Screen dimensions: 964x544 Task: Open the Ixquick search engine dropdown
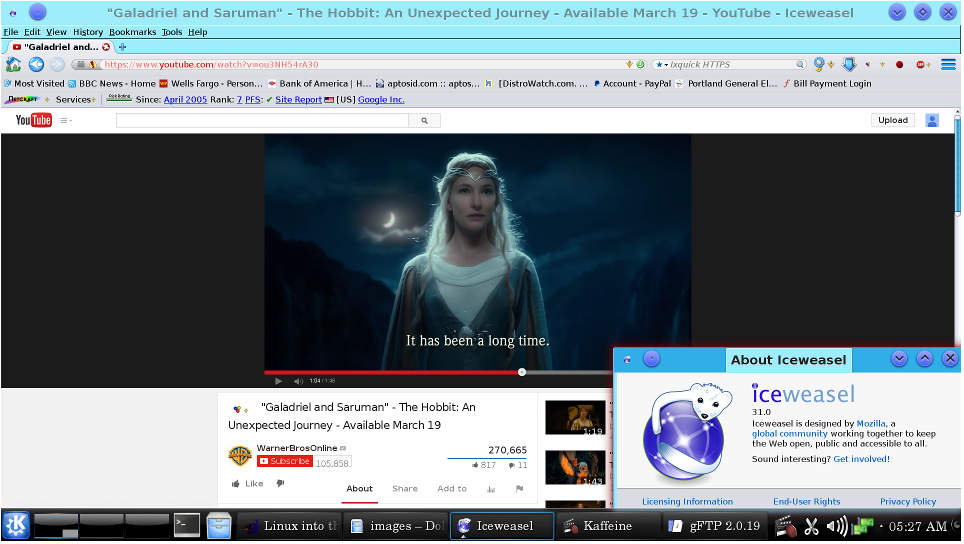(662, 65)
